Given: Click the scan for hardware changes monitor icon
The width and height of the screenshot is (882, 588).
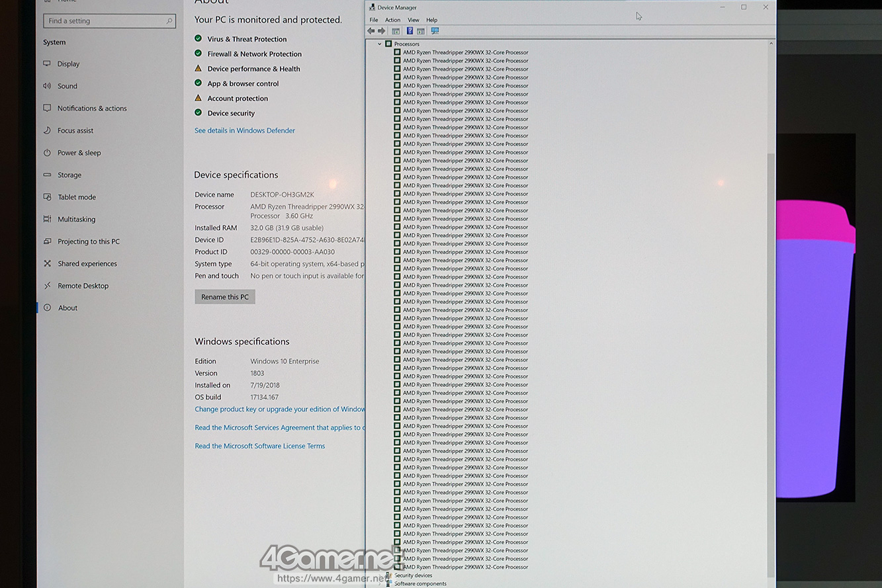Looking at the screenshot, I should (435, 31).
